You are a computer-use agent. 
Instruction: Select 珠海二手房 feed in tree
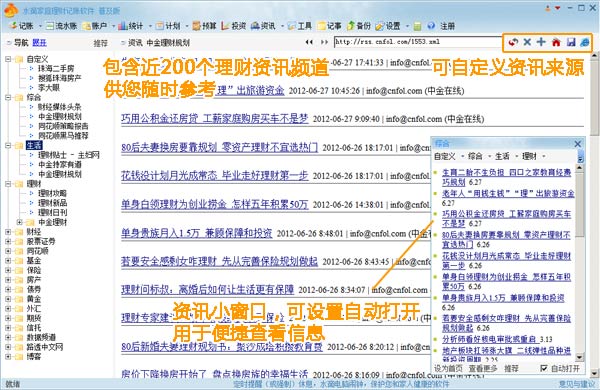pos(56,69)
